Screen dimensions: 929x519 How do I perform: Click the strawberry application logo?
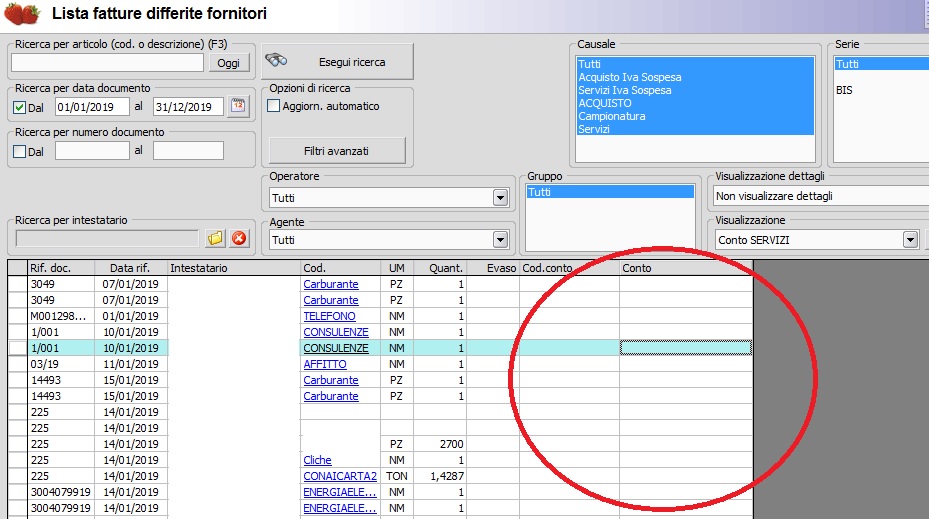click(22, 14)
